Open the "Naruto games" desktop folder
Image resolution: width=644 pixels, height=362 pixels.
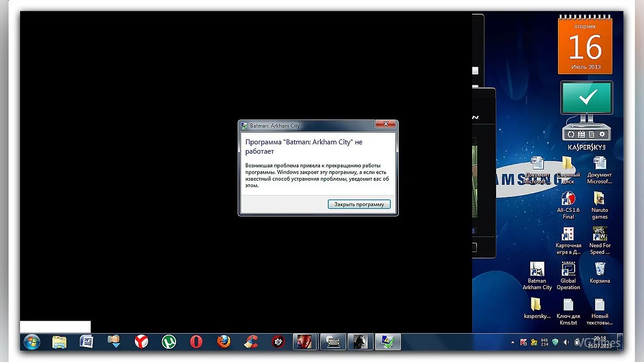(x=599, y=205)
